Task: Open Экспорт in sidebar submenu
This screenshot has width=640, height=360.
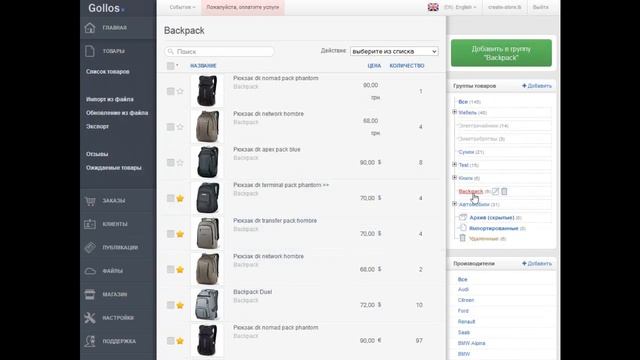Action: 98,127
